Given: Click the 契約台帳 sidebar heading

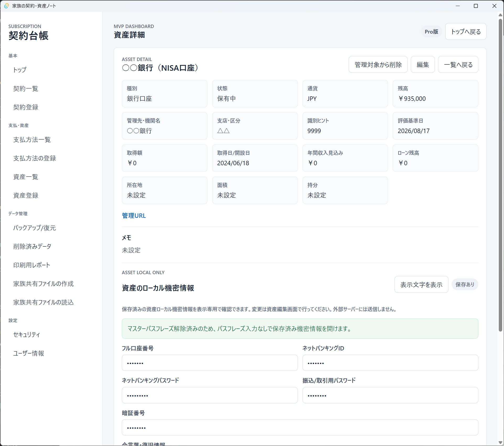Looking at the screenshot, I should 28,36.
